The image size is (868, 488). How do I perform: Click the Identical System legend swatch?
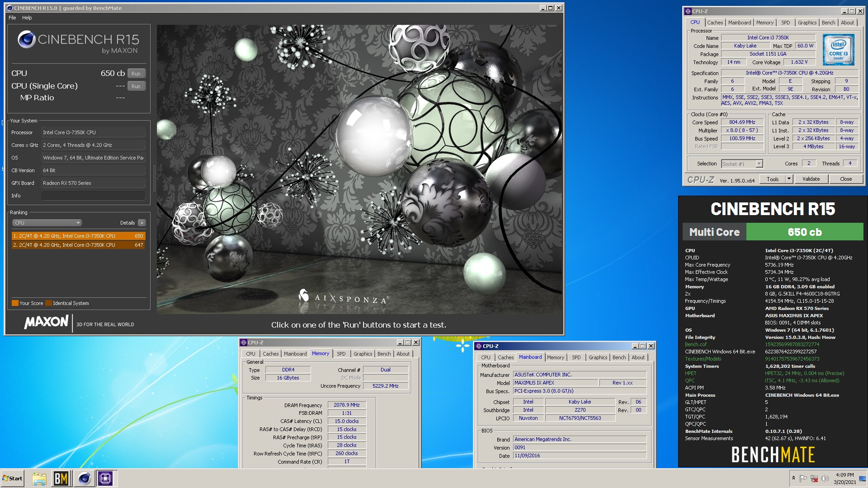point(48,303)
